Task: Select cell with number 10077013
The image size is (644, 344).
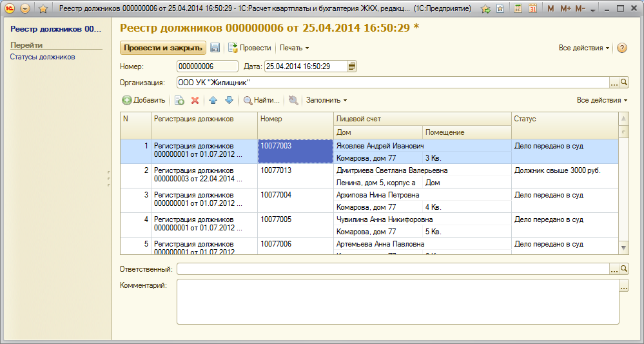Action: coord(295,176)
